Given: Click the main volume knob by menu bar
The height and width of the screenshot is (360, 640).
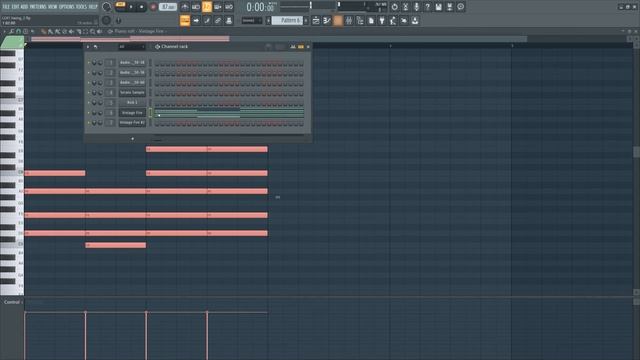Looking at the screenshot, I should click(x=107, y=7).
